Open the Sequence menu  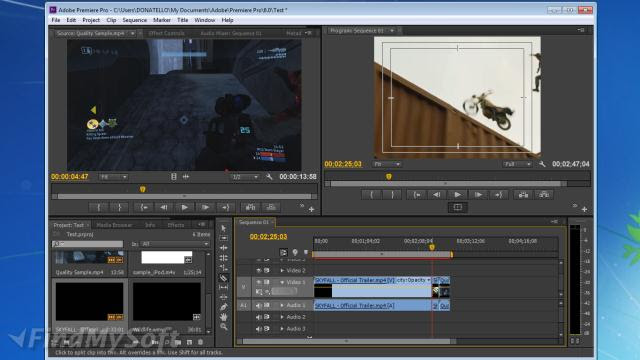[x=134, y=20]
